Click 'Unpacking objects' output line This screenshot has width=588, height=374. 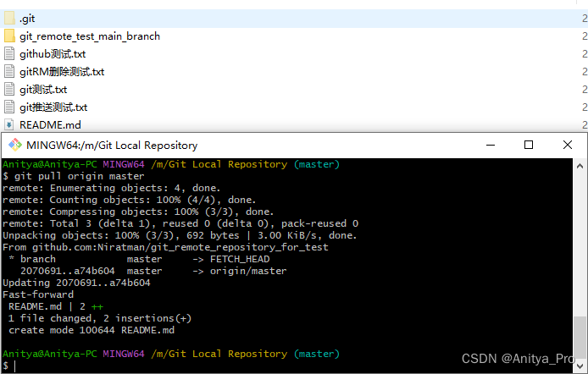(x=180, y=235)
